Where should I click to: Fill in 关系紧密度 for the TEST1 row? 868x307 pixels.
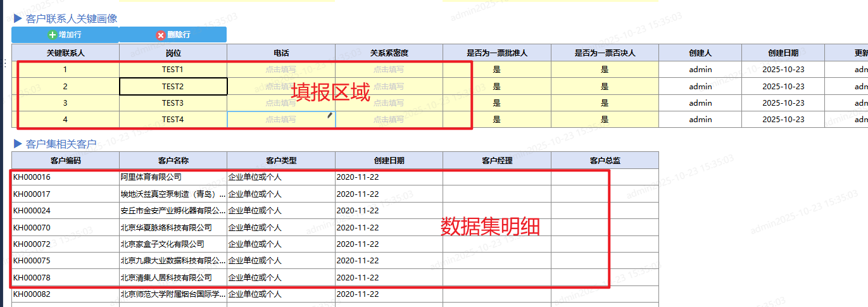pos(389,70)
